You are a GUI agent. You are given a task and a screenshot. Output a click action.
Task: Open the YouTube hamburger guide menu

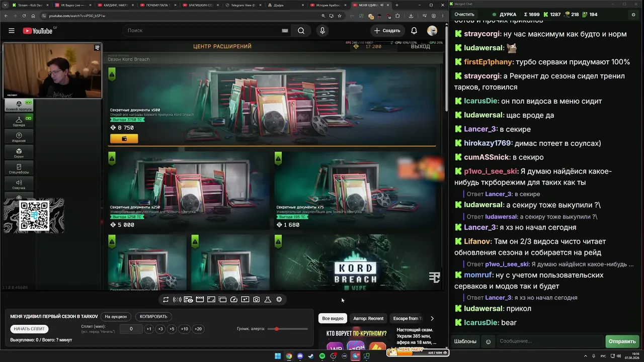[x=12, y=31]
